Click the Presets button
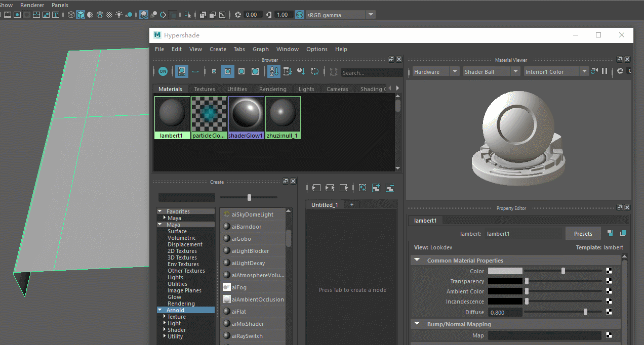This screenshot has height=345, width=644. [583, 234]
